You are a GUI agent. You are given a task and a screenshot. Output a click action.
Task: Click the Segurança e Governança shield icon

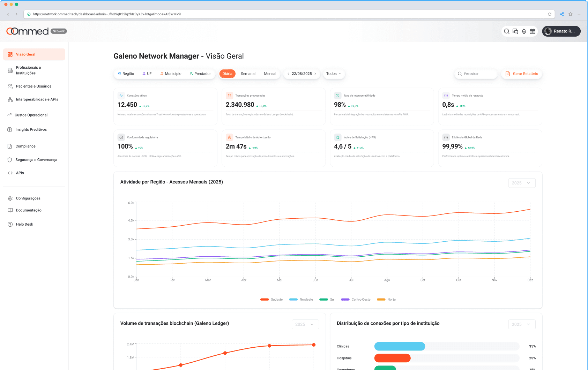10,160
